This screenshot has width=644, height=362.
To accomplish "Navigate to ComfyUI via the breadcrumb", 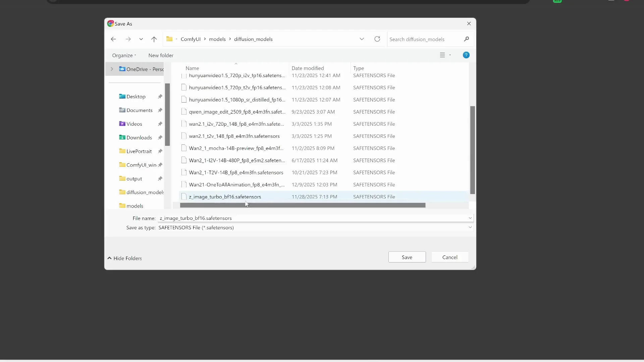I will tap(191, 39).
